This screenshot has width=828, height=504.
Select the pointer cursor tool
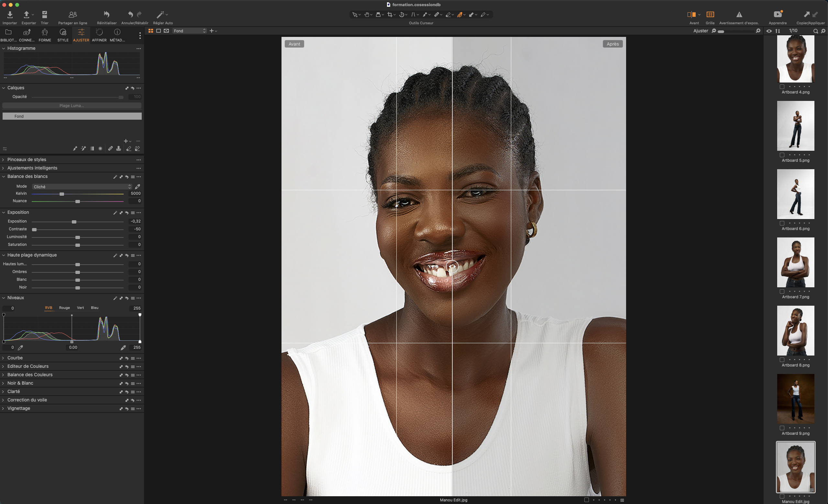355,15
